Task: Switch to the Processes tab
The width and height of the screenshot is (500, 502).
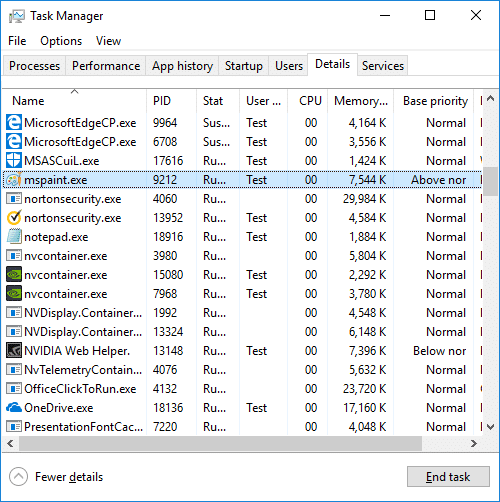Action: (34, 66)
